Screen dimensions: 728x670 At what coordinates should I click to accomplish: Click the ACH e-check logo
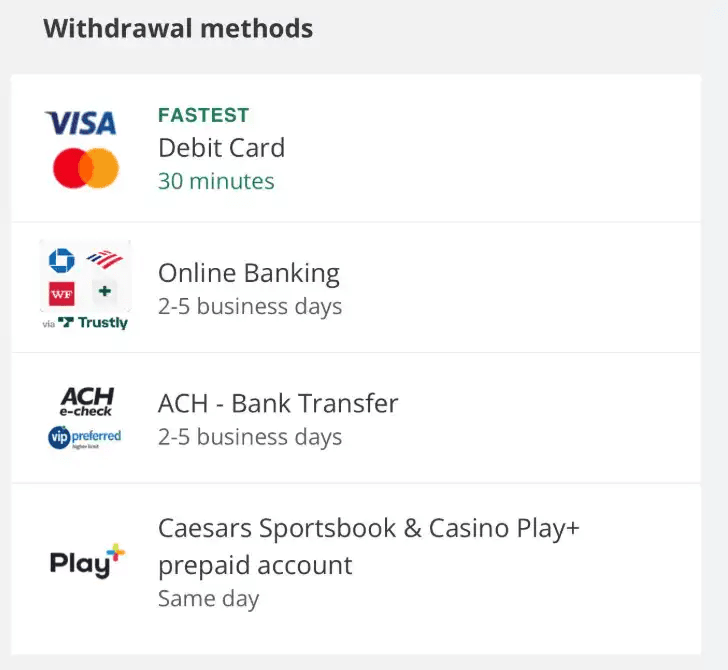86,402
